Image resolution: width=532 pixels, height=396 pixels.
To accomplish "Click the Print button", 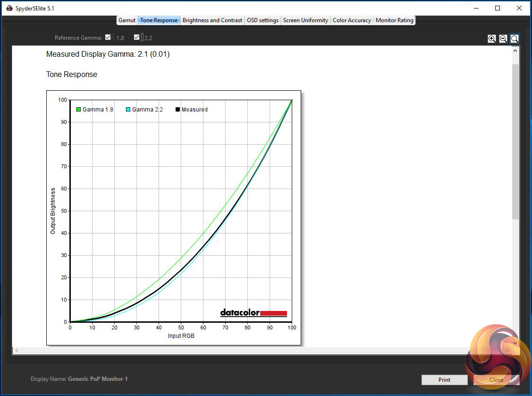I will pos(445,380).
